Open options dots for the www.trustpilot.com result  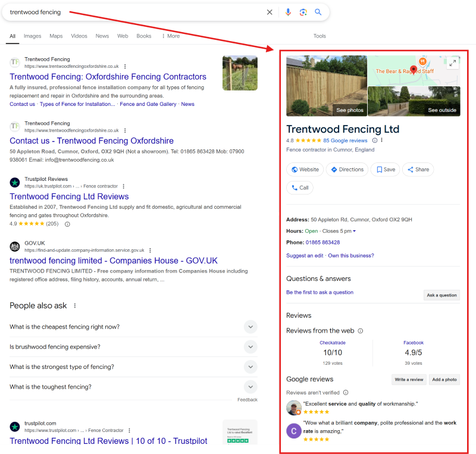(x=129, y=430)
